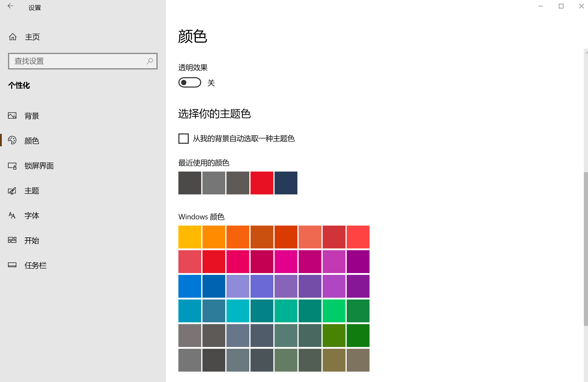
Task: Click the 查找设置 search field
Action: (77, 61)
